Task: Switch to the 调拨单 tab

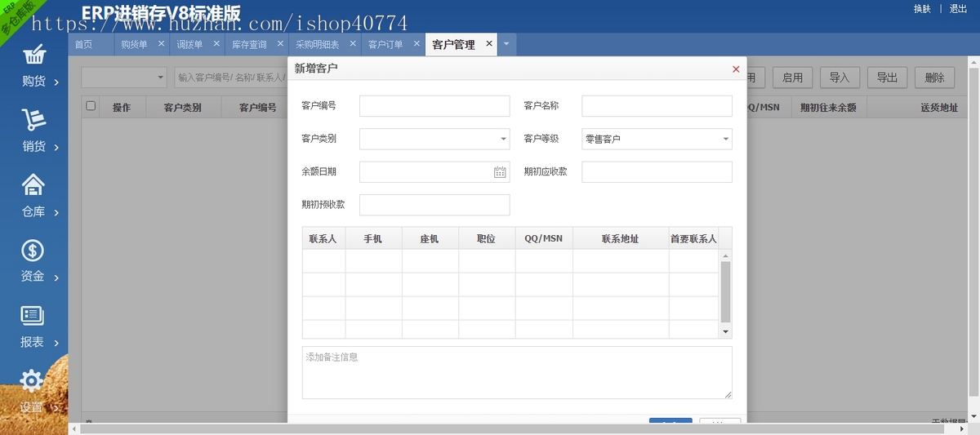Action: [189, 45]
